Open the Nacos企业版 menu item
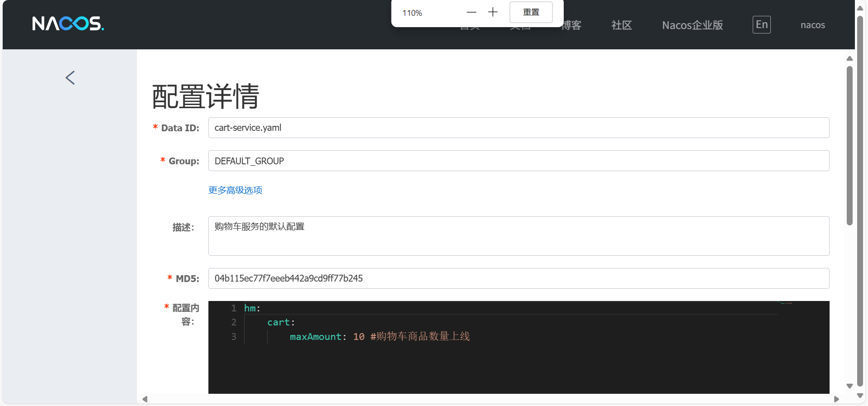Viewport: 868px width, 406px height. tap(693, 25)
